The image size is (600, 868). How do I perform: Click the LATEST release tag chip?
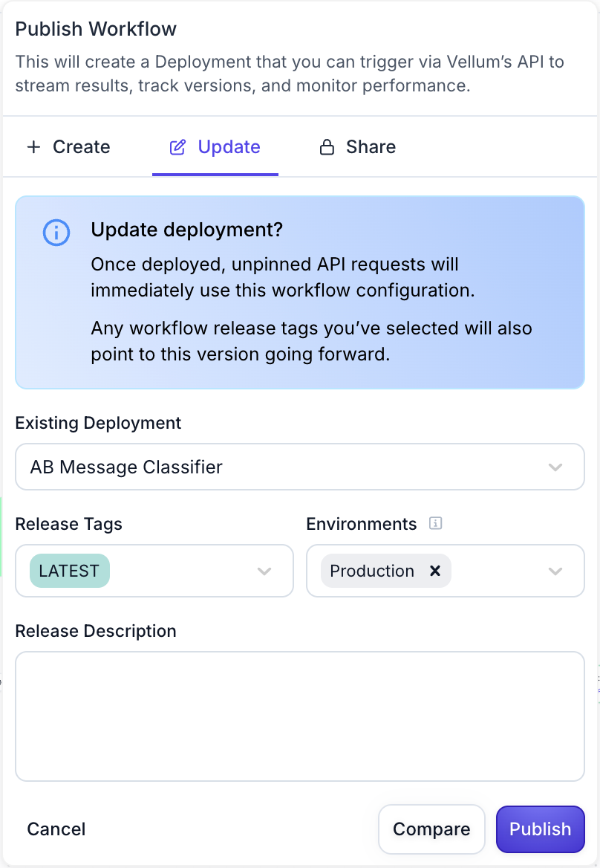tap(68, 571)
